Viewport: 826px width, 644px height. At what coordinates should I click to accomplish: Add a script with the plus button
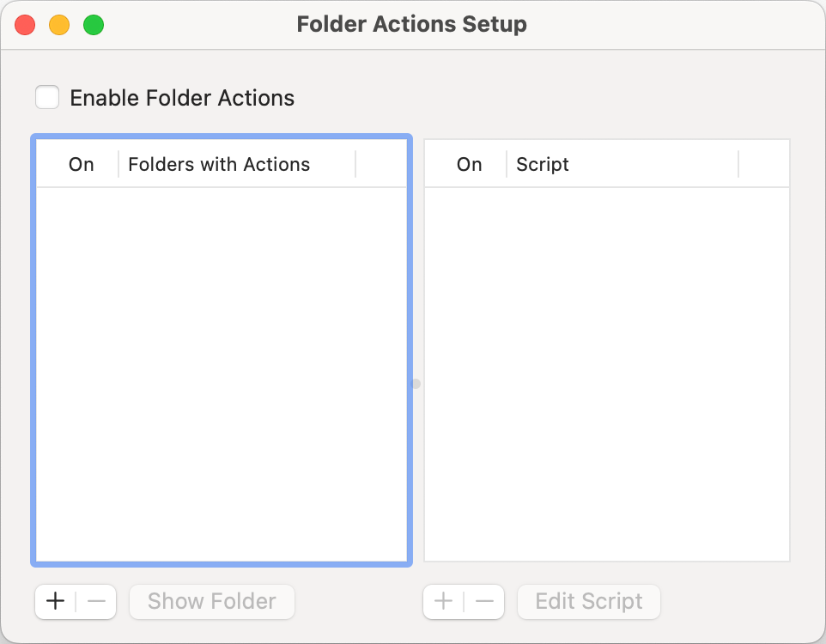pyautogui.click(x=443, y=601)
